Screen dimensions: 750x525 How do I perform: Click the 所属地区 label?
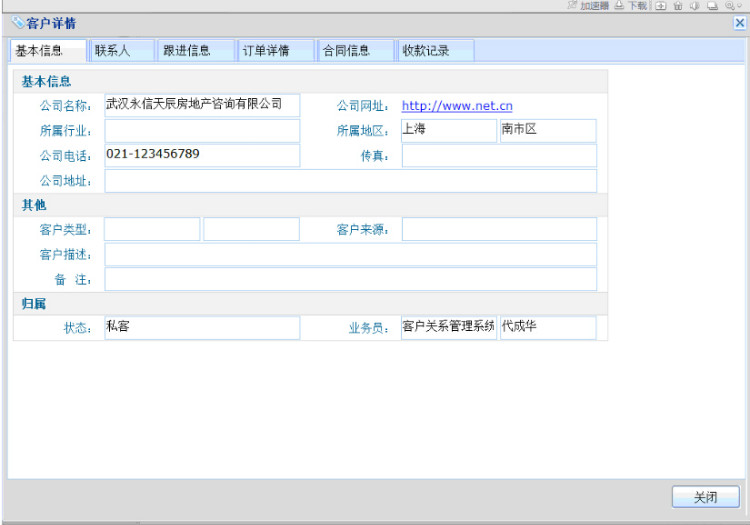[x=363, y=131]
